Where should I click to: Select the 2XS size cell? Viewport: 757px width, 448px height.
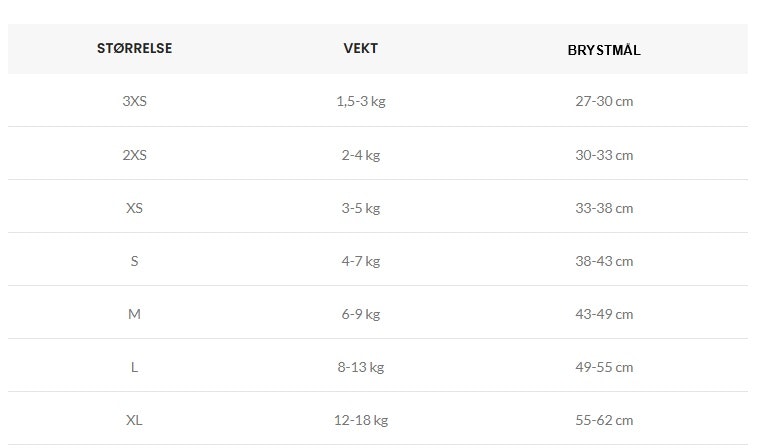[x=134, y=155]
